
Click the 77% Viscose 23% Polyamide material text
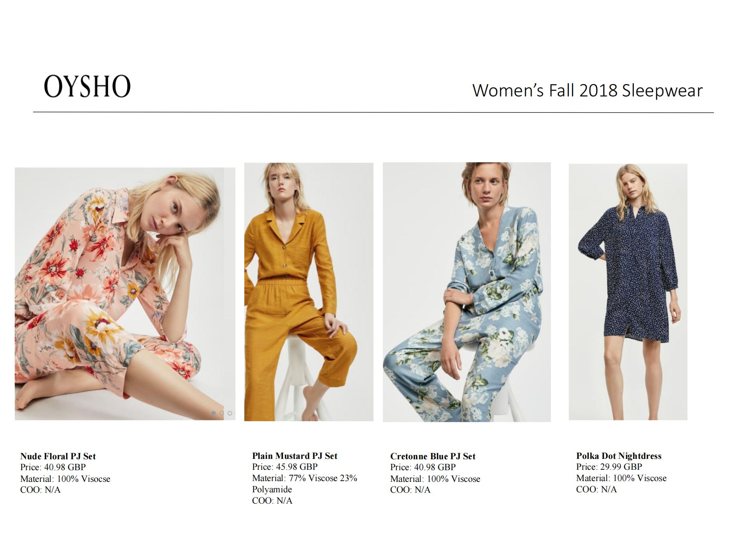pos(305,483)
